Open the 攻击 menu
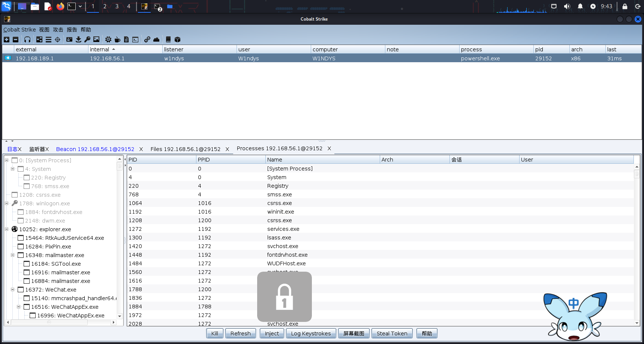Viewport: 644px width, 344px height. [x=58, y=30]
